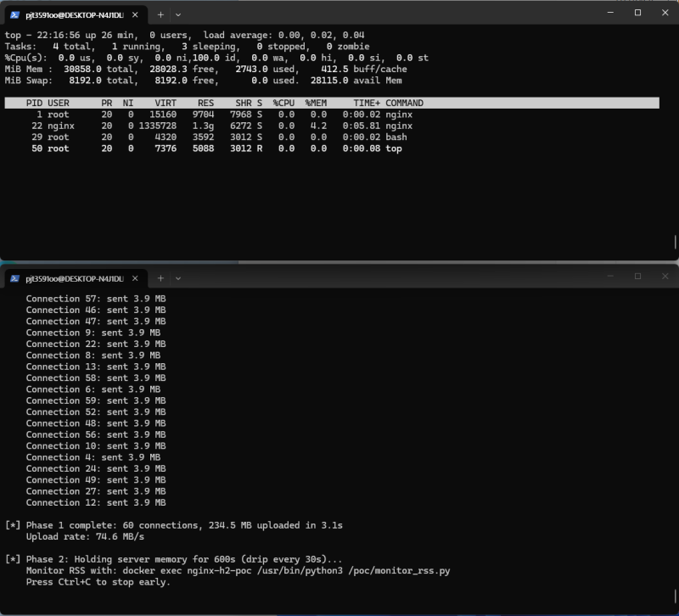Click the 1.3g RES value for nginx
This screenshot has height=616, width=679.
(x=203, y=126)
